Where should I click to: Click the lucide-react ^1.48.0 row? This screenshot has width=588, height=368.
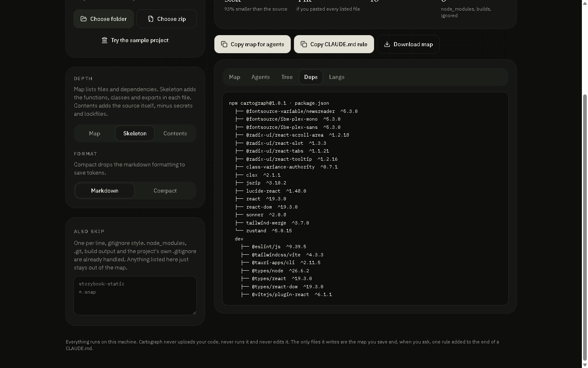[x=271, y=191]
